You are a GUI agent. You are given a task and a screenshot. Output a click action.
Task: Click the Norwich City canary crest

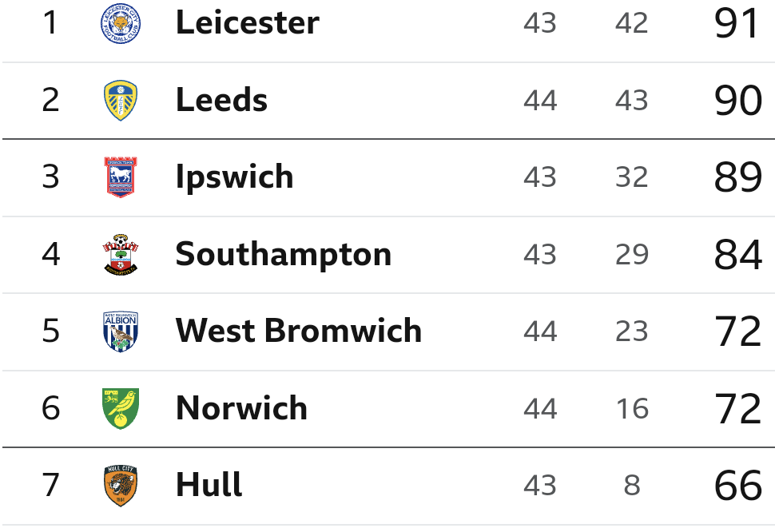click(x=121, y=408)
